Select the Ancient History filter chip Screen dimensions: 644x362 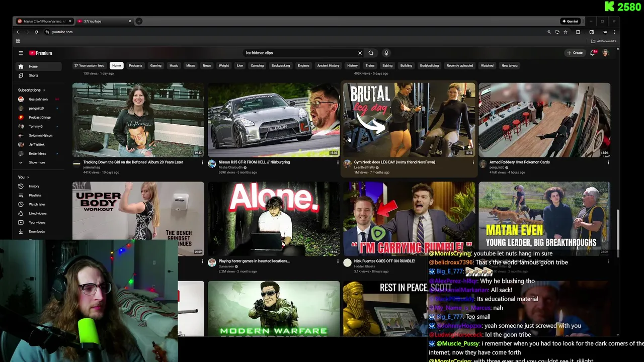pos(328,65)
